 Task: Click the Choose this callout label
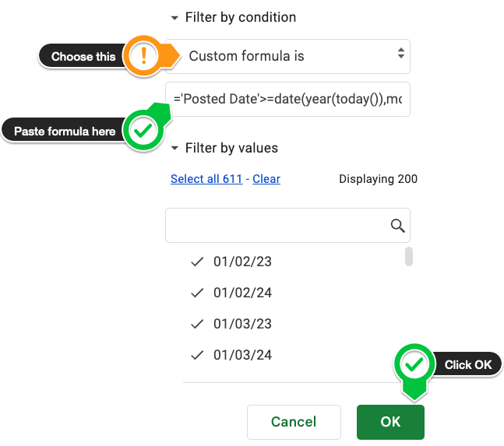click(x=83, y=57)
